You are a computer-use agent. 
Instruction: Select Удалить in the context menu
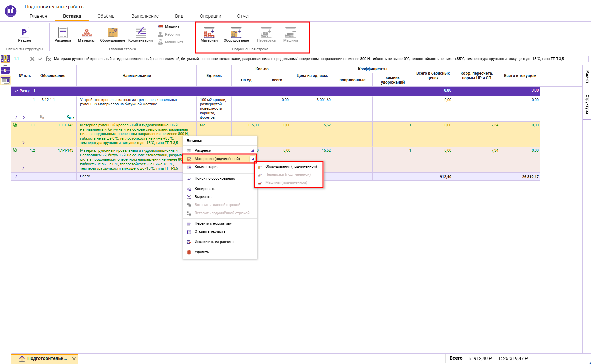[x=202, y=252]
